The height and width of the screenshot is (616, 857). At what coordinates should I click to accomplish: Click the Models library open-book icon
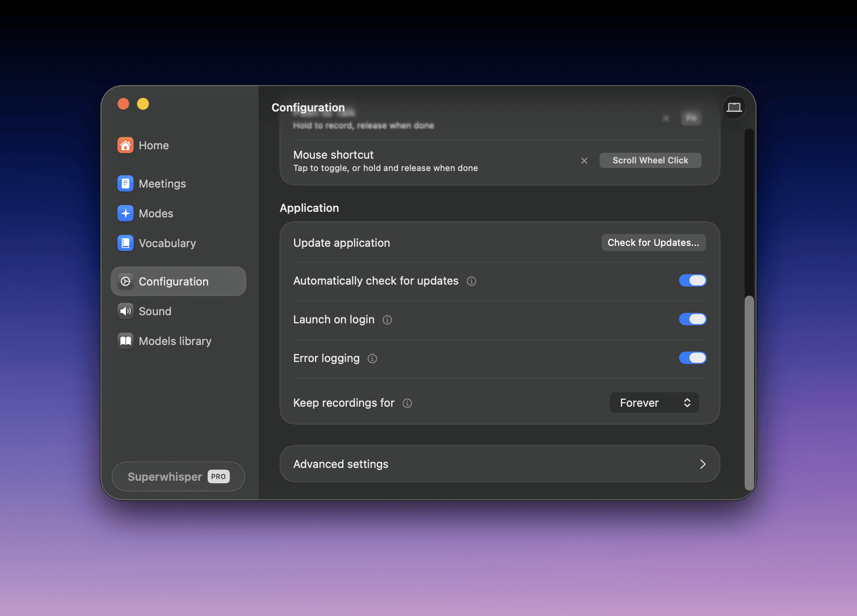coord(125,341)
